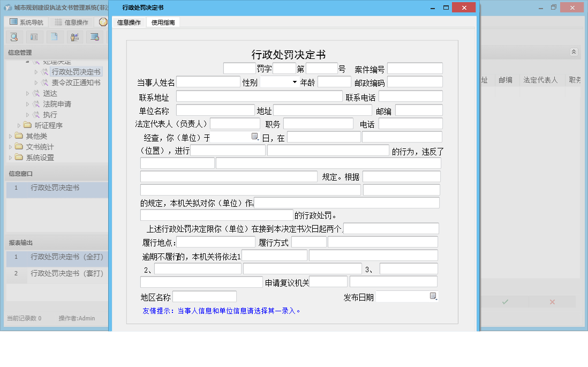The image size is (588, 367).
Task: Click the personnel management toolbar icon
Action: 74,37
